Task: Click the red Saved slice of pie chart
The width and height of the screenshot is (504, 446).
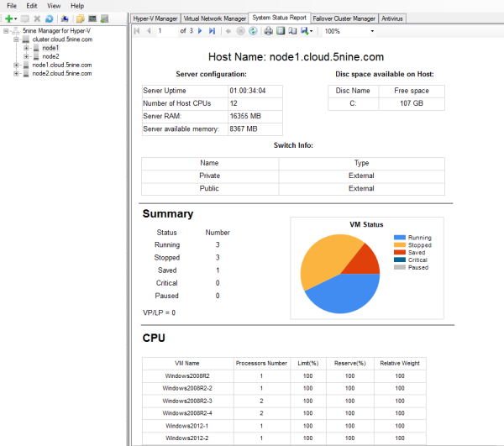Action: [x=363, y=262]
